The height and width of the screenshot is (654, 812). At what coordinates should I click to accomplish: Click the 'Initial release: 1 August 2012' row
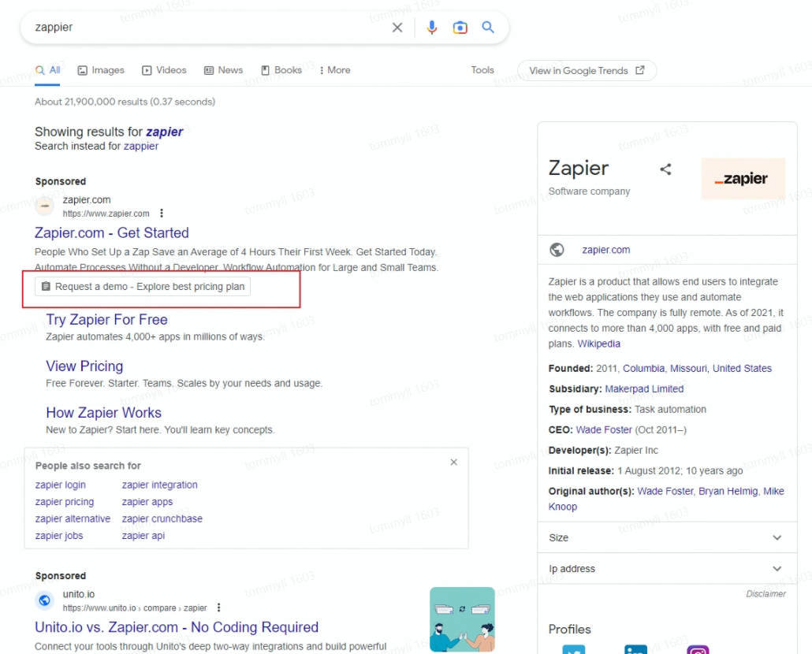click(x=645, y=471)
